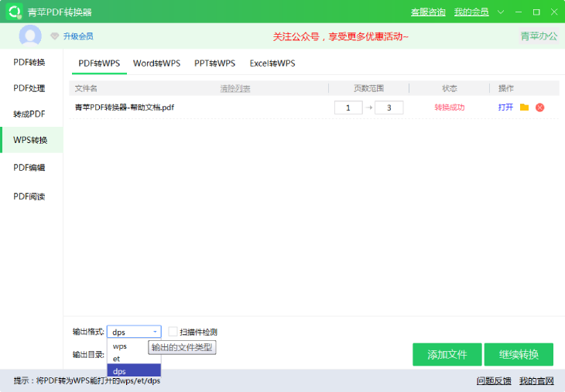Viewport: 565px width, 392px height.
Task: Click 继续转换 button
Action: pos(519,355)
